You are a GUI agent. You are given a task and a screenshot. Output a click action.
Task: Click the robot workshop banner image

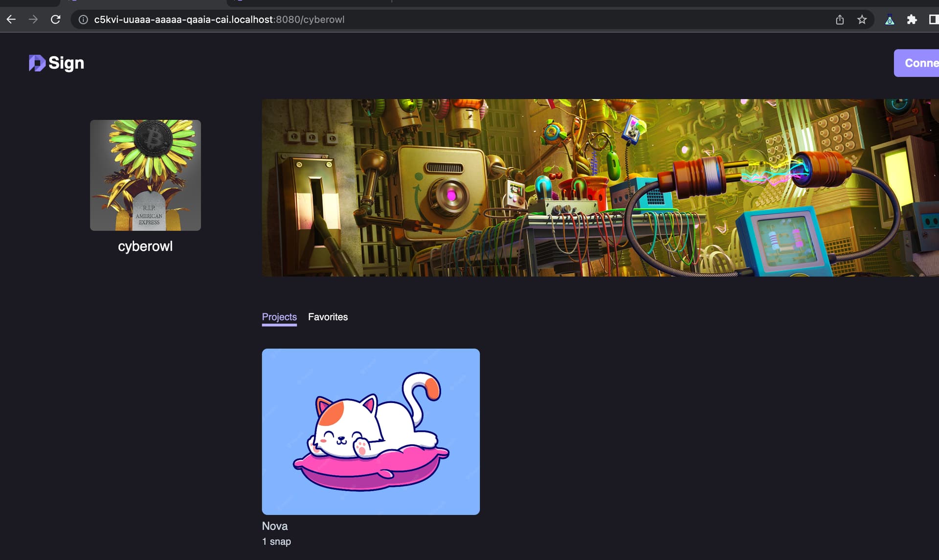click(600, 188)
